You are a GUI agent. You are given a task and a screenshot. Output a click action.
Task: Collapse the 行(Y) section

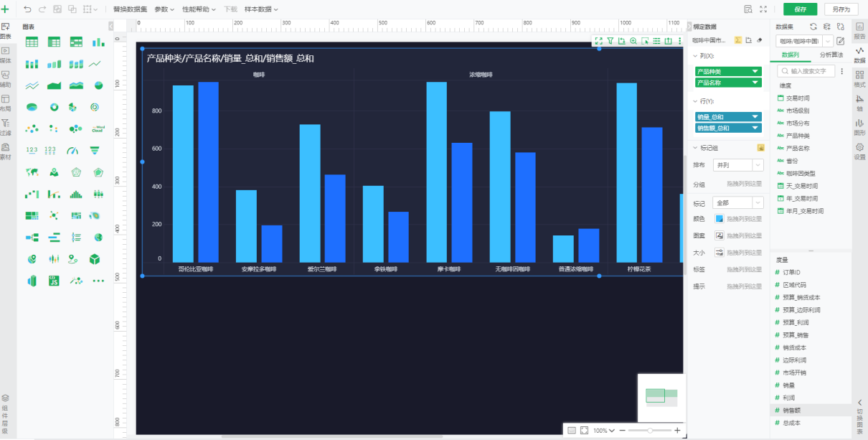click(x=697, y=100)
